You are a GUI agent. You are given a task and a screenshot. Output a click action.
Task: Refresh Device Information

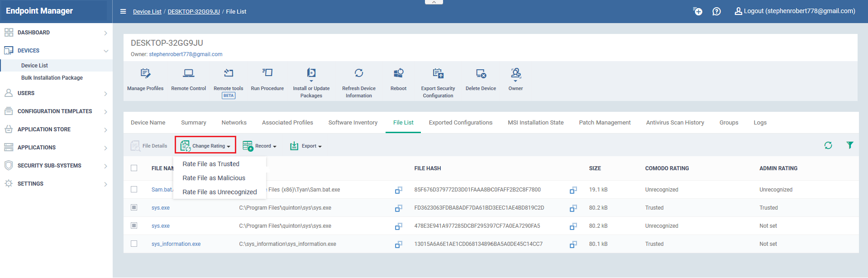tap(359, 73)
